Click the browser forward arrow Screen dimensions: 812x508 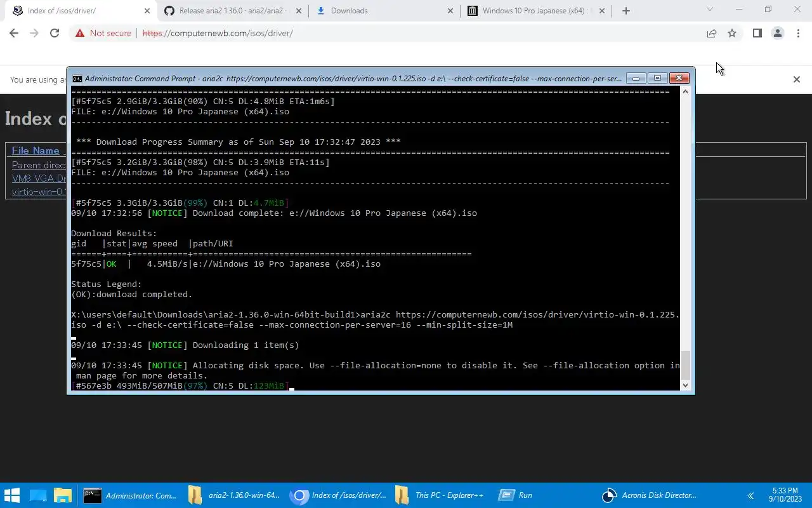pyautogui.click(x=34, y=33)
